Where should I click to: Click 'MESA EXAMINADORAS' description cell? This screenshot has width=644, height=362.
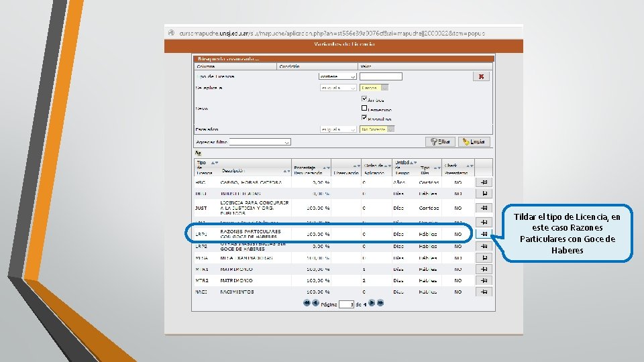(246, 258)
